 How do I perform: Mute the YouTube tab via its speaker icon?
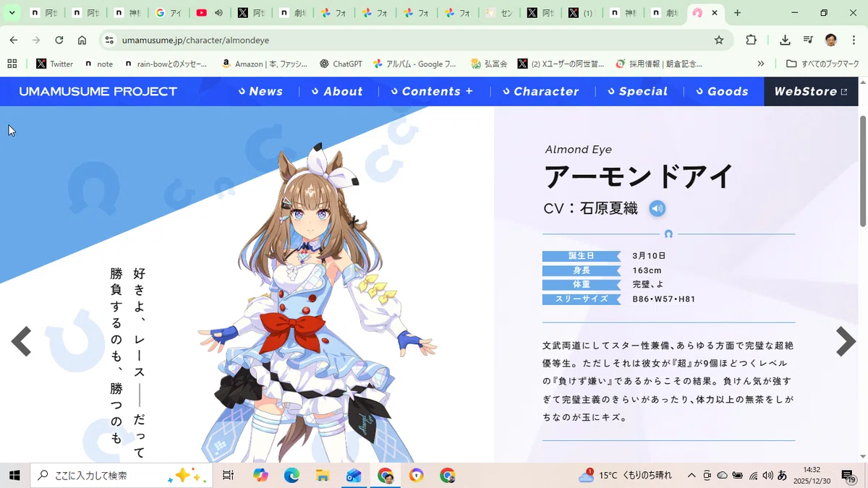(x=218, y=13)
